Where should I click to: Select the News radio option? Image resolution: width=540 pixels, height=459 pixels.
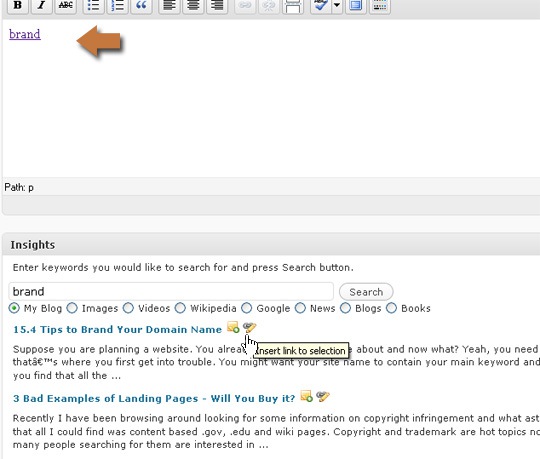[x=300, y=308]
